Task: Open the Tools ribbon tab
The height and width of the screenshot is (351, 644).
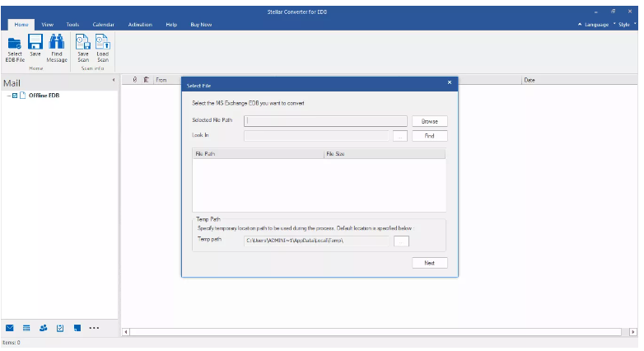Action: [x=72, y=25]
